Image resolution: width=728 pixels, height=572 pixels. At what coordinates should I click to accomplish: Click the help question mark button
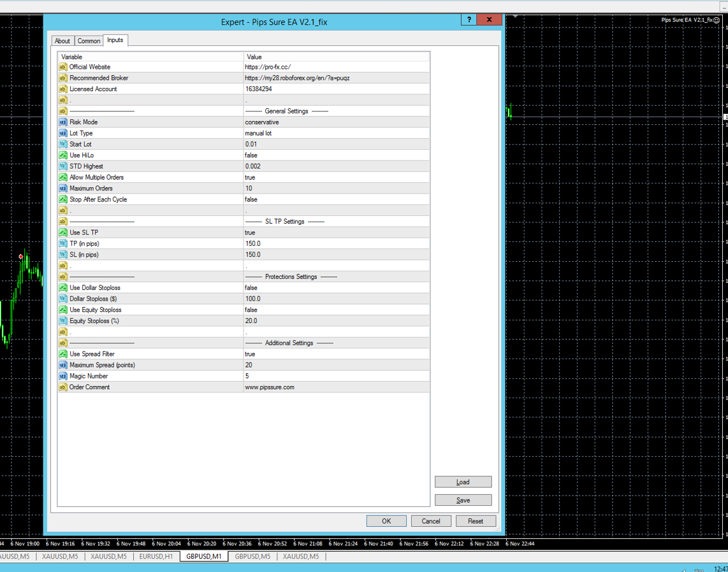[x=469, y=20]
